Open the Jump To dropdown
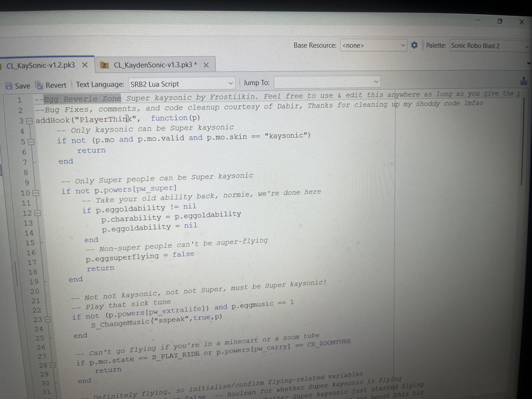532x399 pixels. coord(327,82)
